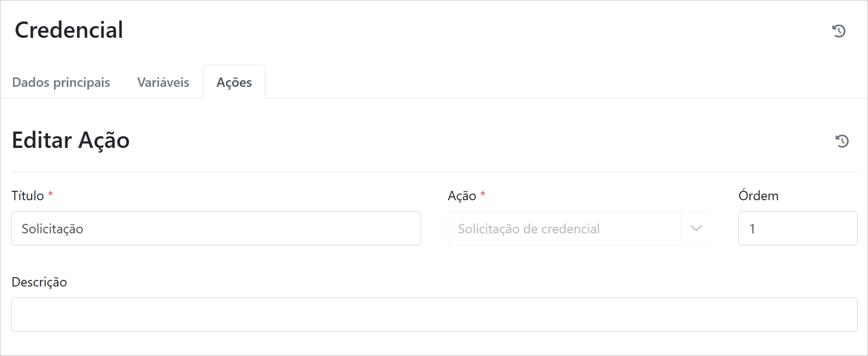Focus the empty Descrição text field
Image resolution: width=868 pixels, height=356 pixels.
(x=434, y=315)
